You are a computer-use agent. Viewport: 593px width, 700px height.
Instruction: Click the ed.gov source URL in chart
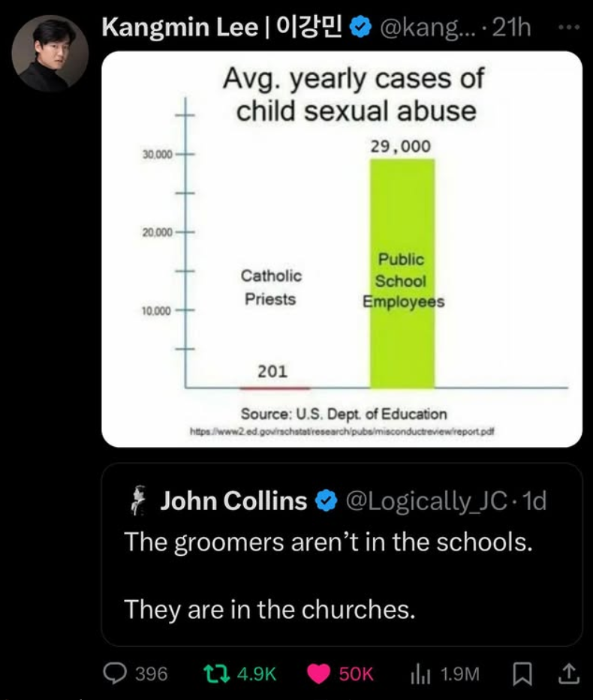tap(342, 432)
